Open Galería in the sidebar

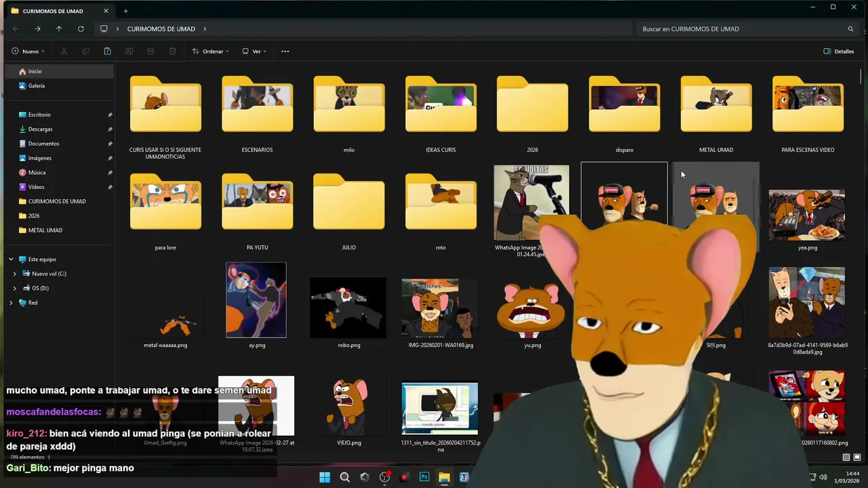click(59, 86)
